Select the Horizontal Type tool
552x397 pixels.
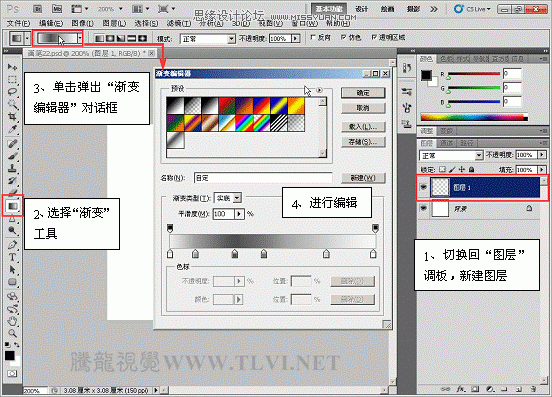[x=12, y=257]
